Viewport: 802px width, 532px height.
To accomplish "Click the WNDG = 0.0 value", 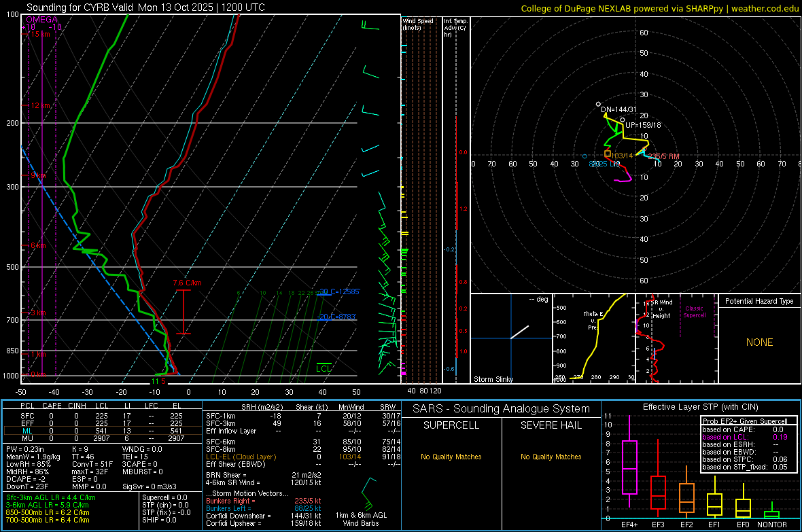I will [142, 449].
